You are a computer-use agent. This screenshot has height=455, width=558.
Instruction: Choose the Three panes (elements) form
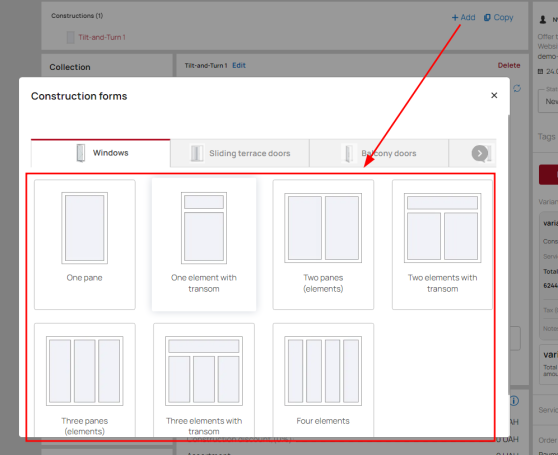[85, 380]
